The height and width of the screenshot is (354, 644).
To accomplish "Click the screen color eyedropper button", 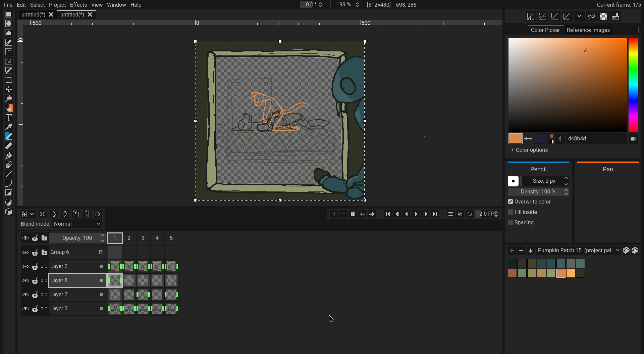I will pyautogui.click(x=560, y=138).
